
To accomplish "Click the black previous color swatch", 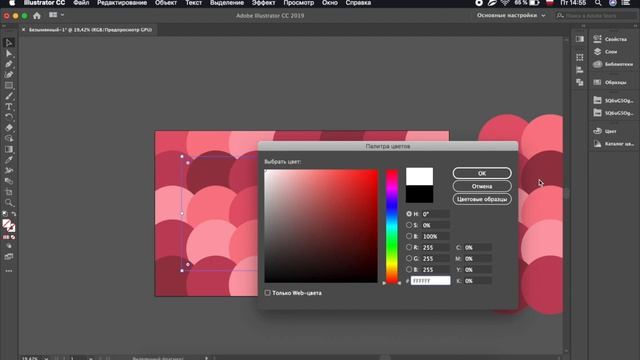I will [x=419, y=194].
